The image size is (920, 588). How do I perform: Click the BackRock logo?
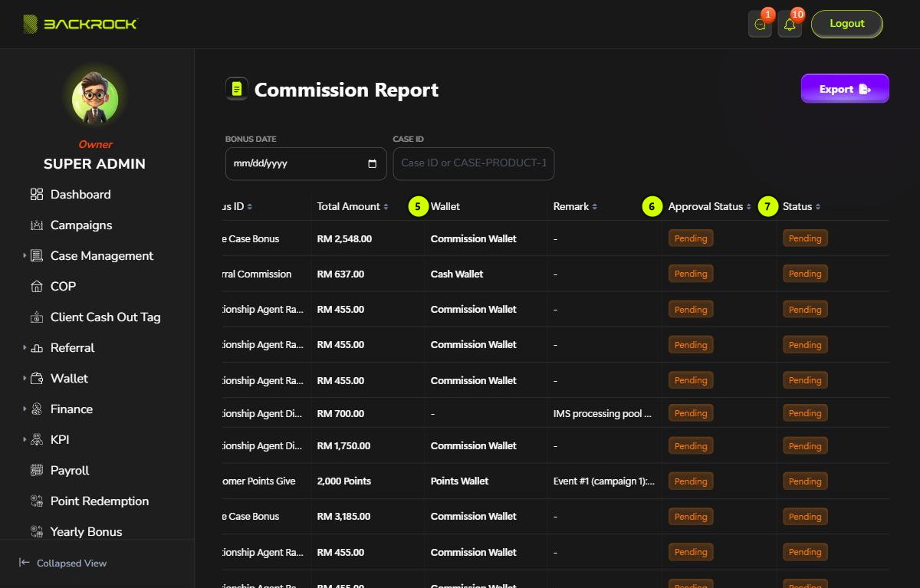(80, 24)
